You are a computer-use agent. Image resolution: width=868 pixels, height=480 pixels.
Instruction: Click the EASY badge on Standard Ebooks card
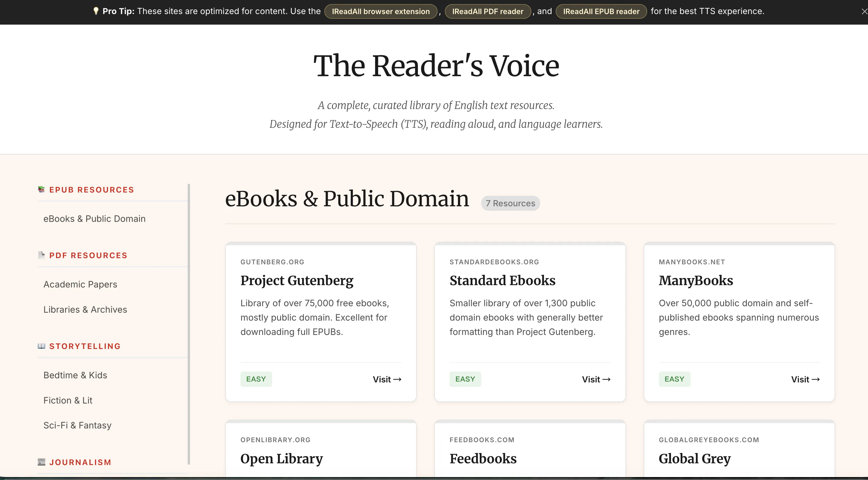465,379
